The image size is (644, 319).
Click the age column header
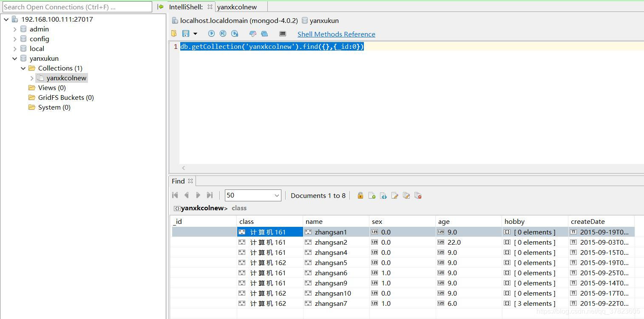click(469, 221)
